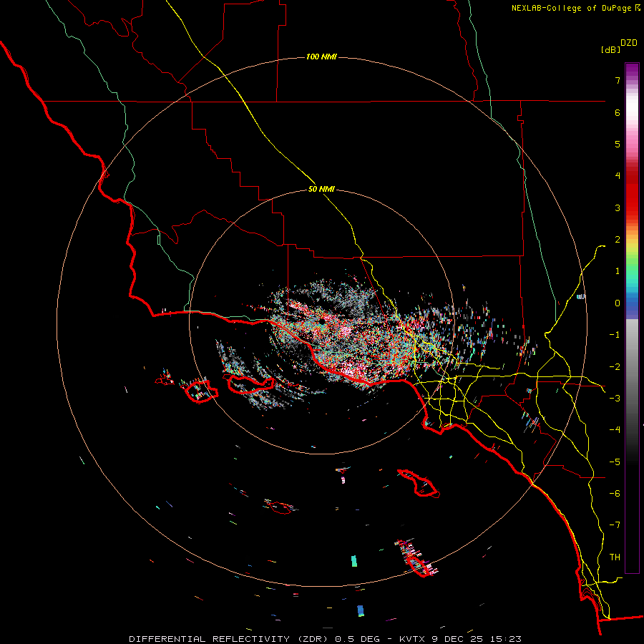Click legend value -7 on color scale

point(615,525)
